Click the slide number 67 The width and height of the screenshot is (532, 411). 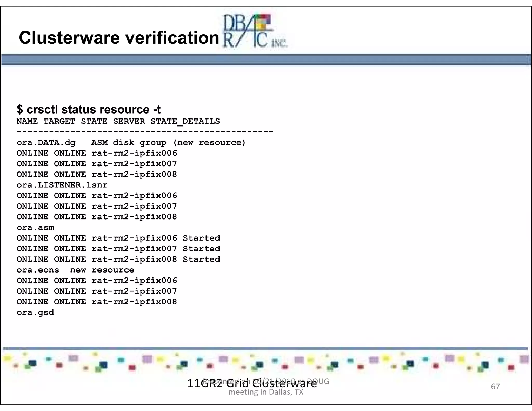(x=495, y=387)
